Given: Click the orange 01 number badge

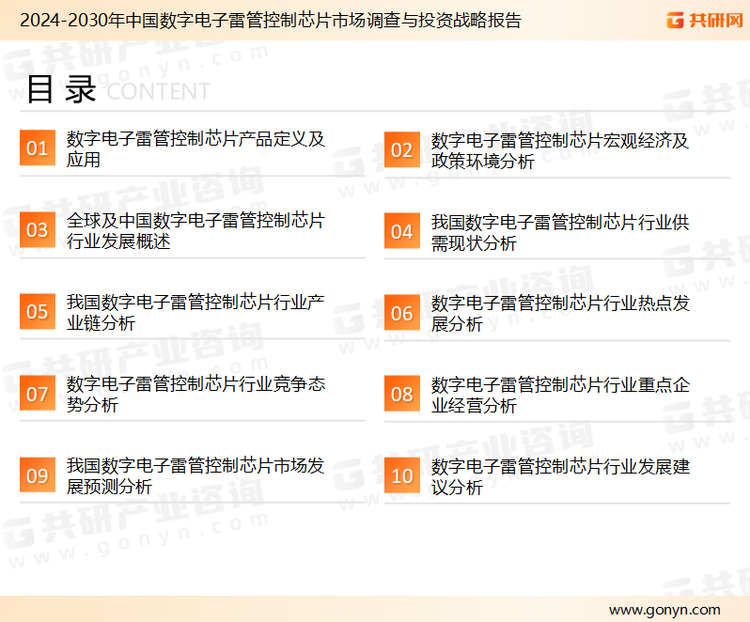Looking at the screenshot, I should [x=37, y=149].
